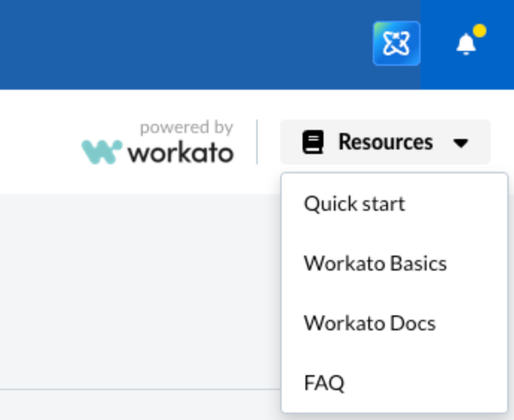Viewport: 514px width, 420px height.
Task: Click the "powered by" caption text
Action: (186, 128)
